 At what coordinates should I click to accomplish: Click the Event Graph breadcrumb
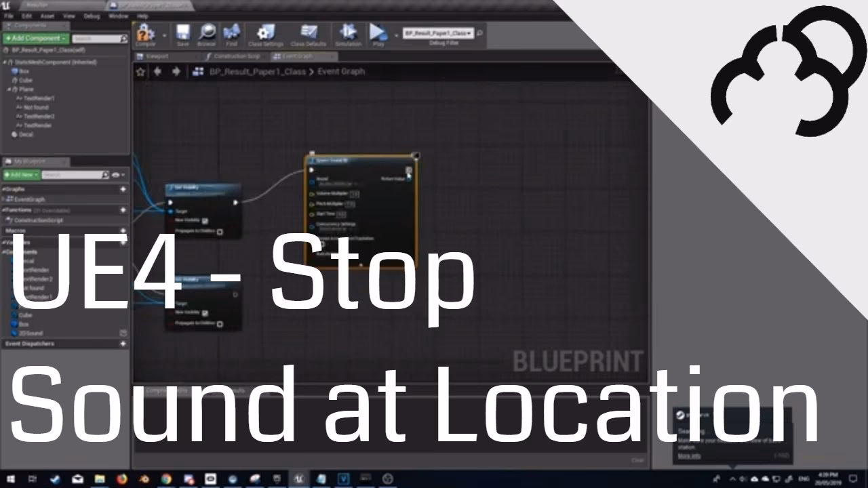coord(341,71)
